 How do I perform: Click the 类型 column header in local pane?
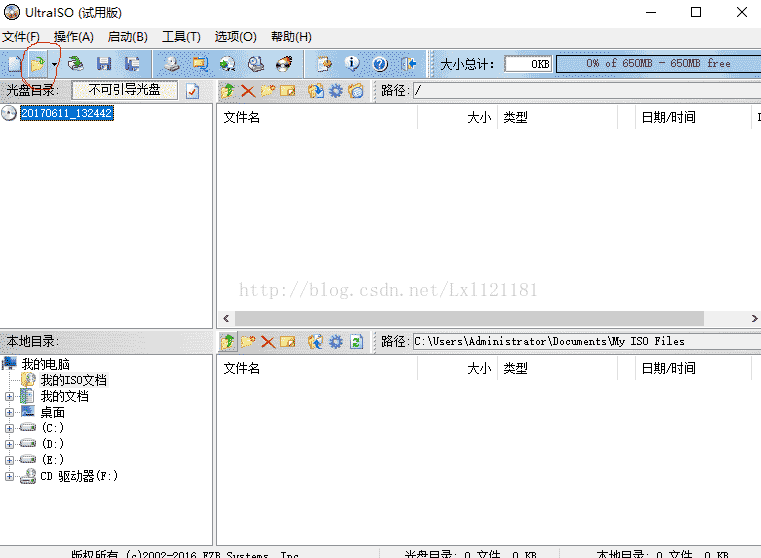point(557,368)
